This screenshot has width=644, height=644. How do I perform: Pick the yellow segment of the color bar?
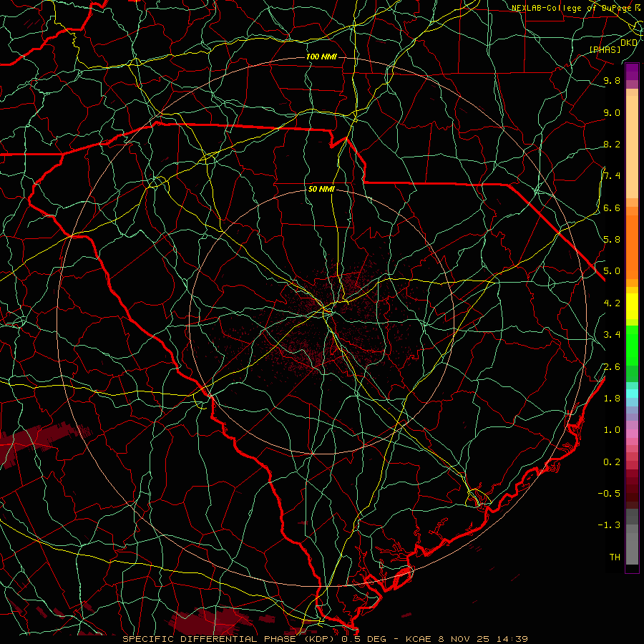click(632, 306)
